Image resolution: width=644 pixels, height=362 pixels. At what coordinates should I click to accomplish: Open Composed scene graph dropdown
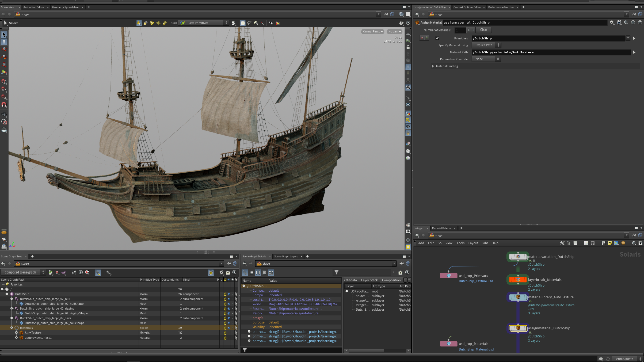(23, 273)
